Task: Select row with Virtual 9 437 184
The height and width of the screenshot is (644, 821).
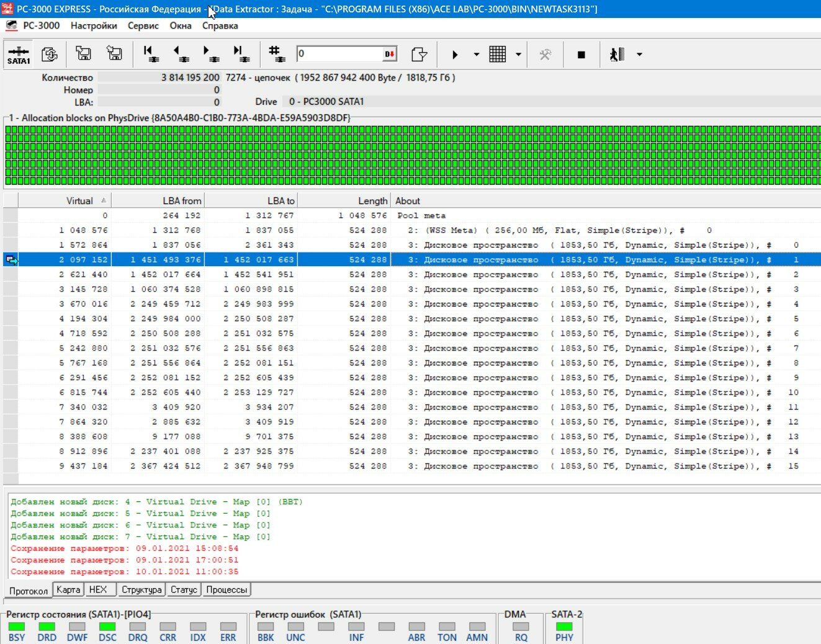Action: pos(412,466)
